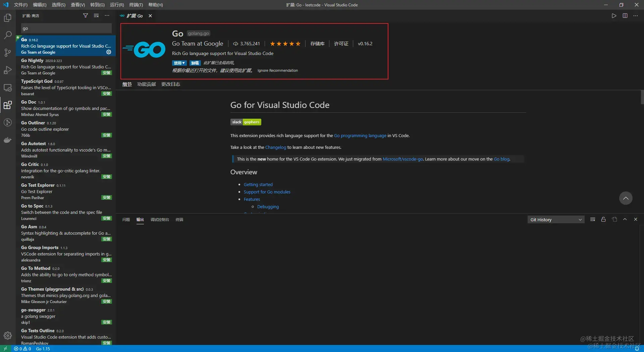The width and height of the screenshot is (644, 352).
Task: Open the 存储库 repository link
Action: tap(317, 44)
